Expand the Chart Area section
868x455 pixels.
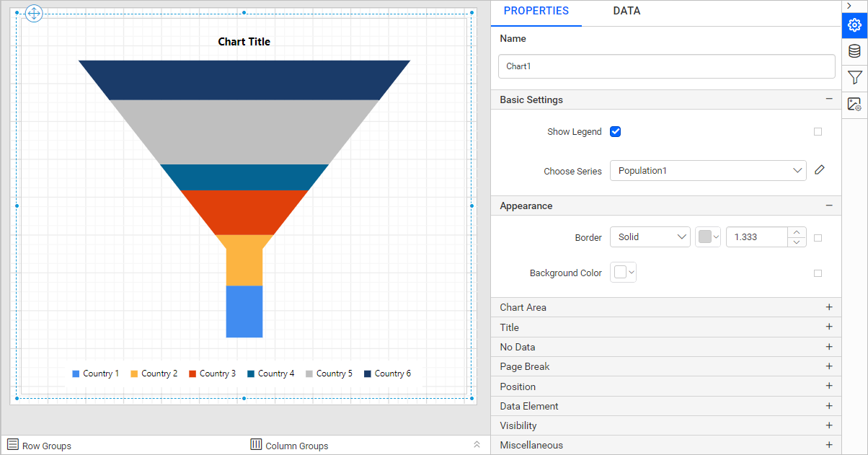pyautogui.click(x=829, y=307)
